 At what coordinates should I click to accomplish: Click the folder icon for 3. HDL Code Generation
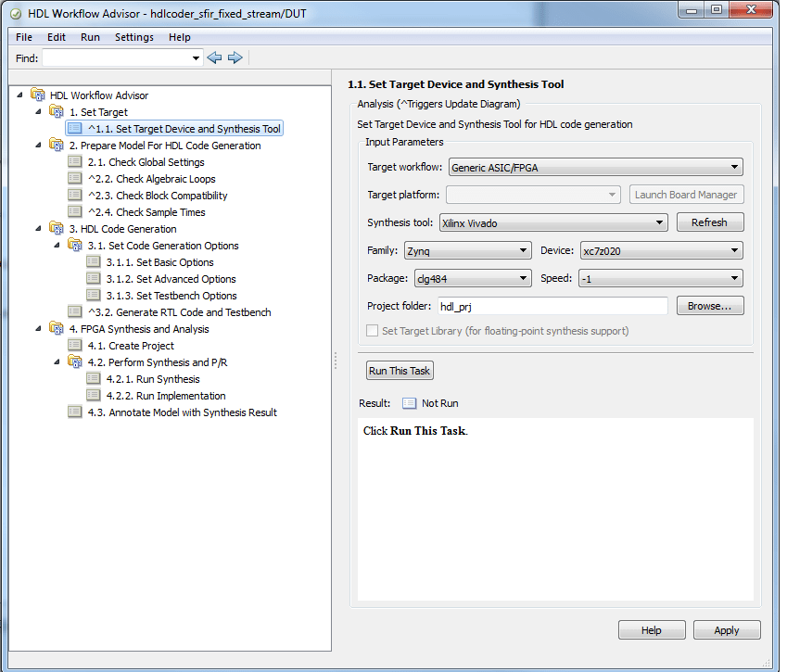[x=57, y=228]
